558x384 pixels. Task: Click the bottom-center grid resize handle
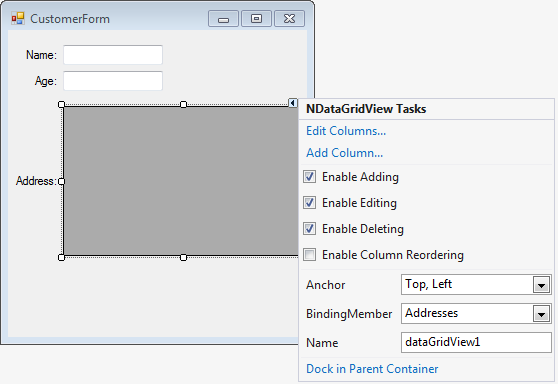(x=183, y=257)
